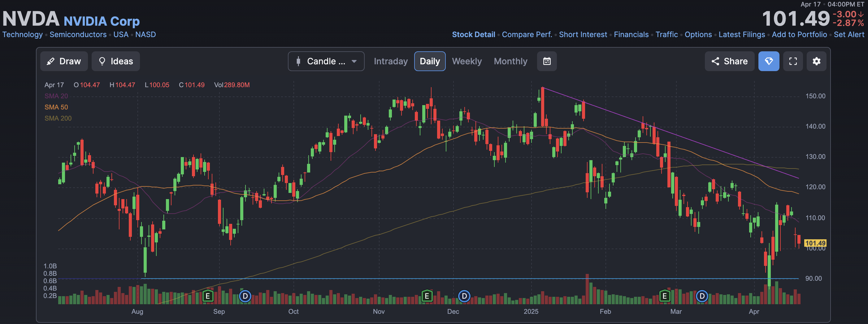Click the dividend marker after Dec

point(464,296)
